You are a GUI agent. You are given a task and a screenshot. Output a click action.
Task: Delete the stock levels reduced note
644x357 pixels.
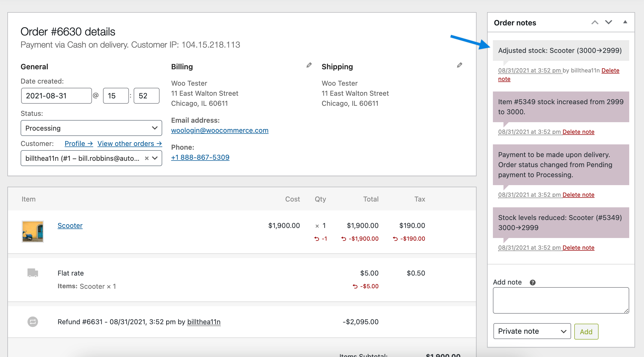point(578,248)
